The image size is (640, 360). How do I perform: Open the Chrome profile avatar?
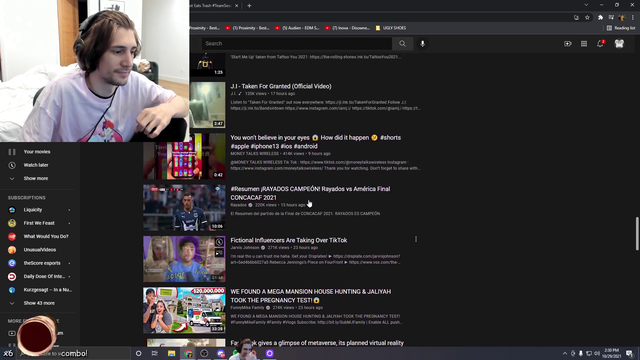622,18
